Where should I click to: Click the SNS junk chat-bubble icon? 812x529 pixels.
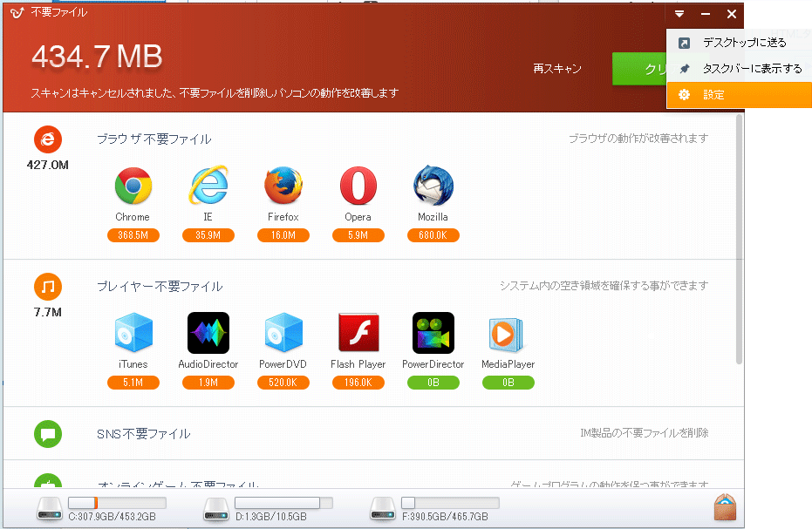48,434
